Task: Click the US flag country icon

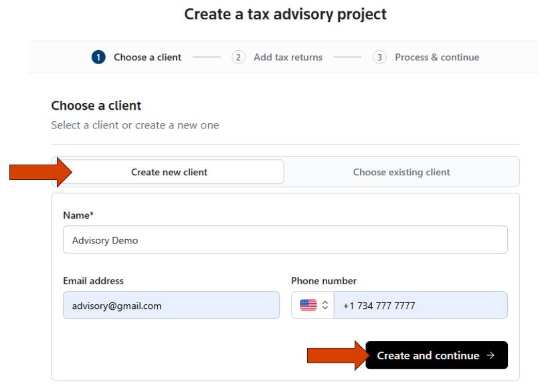Action: coord(308,305)
